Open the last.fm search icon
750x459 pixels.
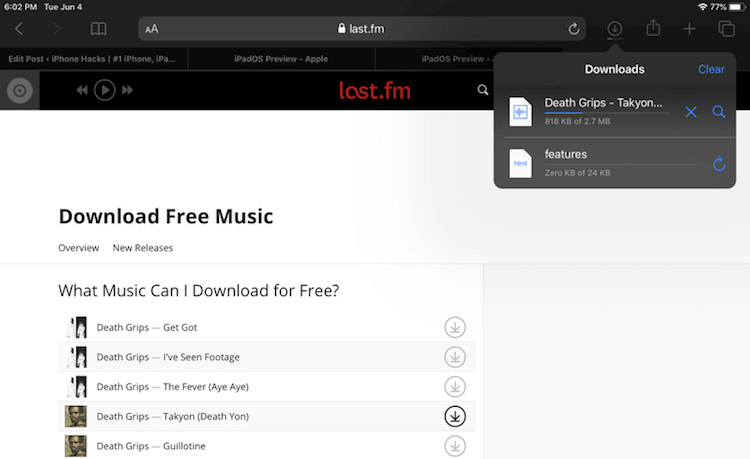tap(483, 90)
